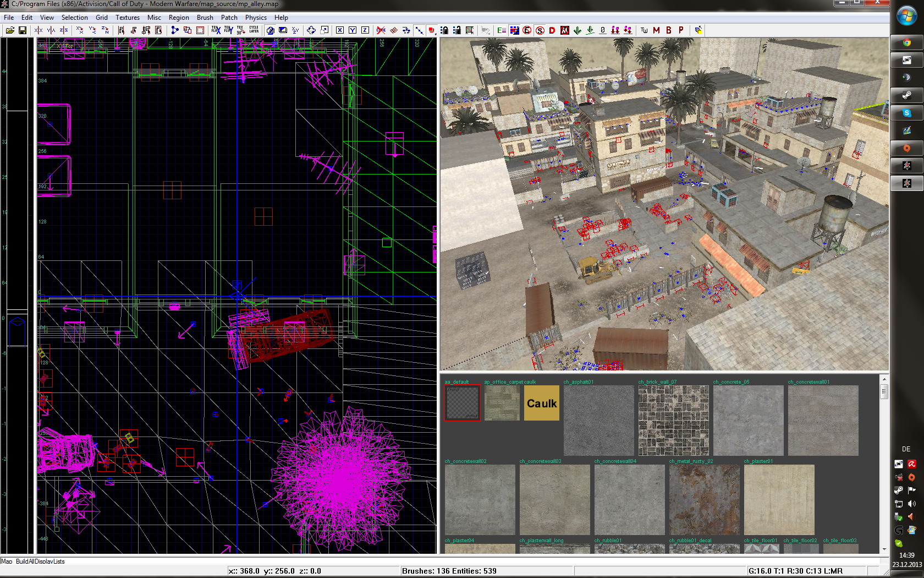Select the ch_concretewall02 texture
The width and height of the screenshot is (924, 578).
pyautogui.click(x=480, y=500)
